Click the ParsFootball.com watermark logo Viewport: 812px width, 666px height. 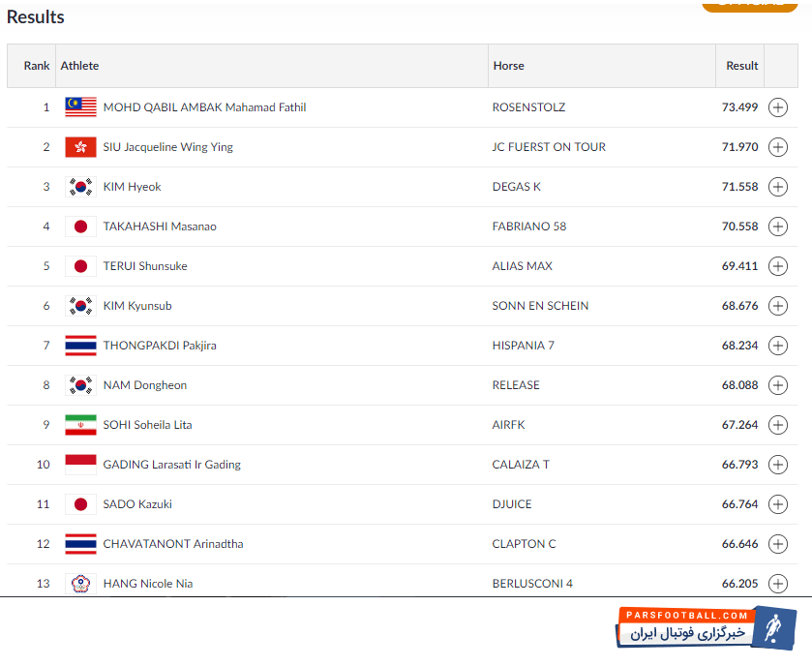(x=706, y=627)
